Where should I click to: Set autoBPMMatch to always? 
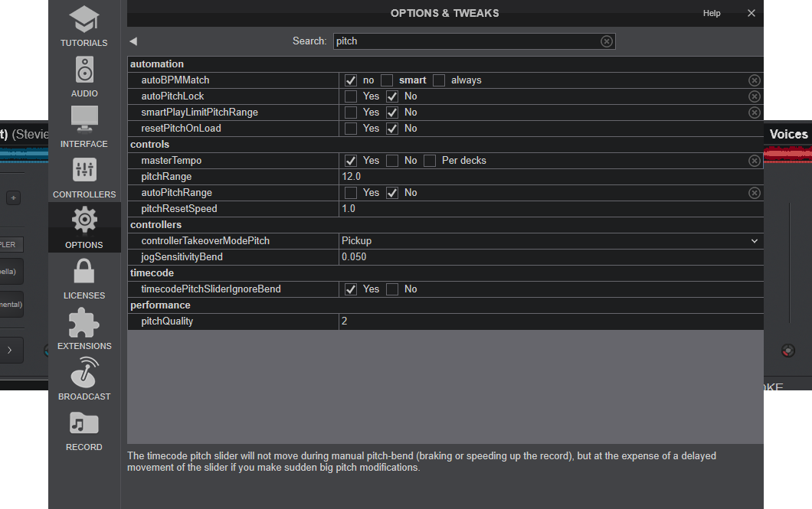439,80
